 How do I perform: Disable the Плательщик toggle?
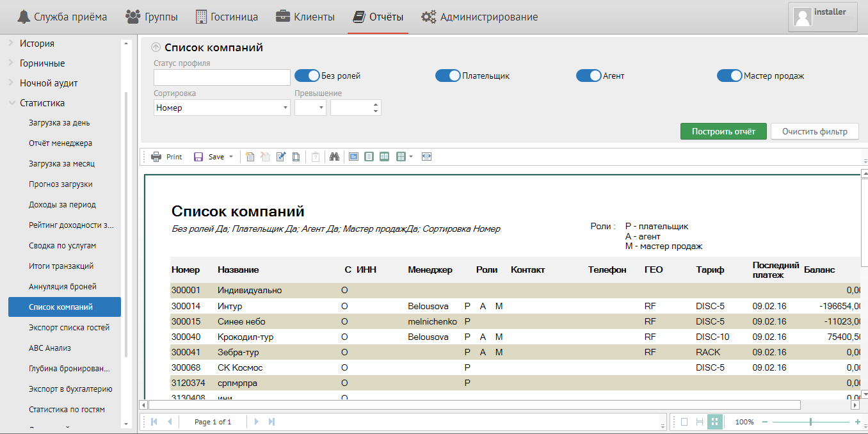tap(448, 76)
